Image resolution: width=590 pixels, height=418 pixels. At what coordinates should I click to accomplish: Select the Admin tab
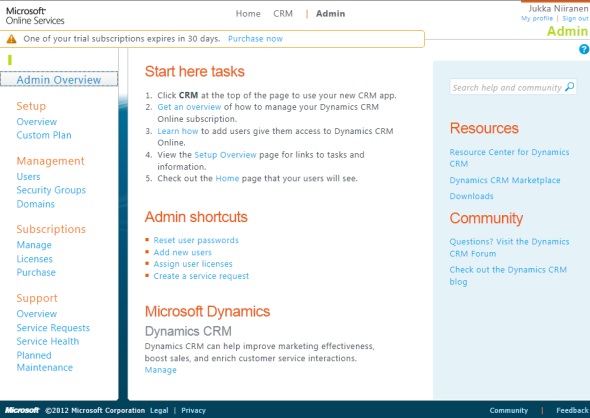[330, 14]
